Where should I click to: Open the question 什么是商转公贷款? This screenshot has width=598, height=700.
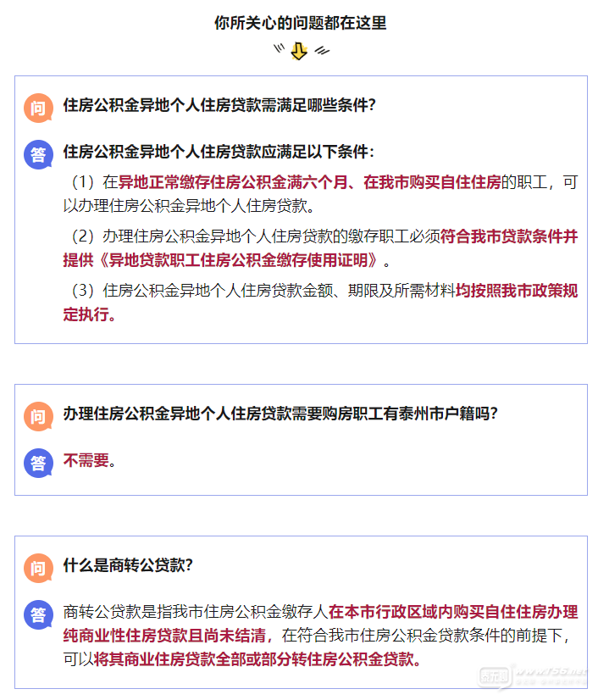pos(128,565)
